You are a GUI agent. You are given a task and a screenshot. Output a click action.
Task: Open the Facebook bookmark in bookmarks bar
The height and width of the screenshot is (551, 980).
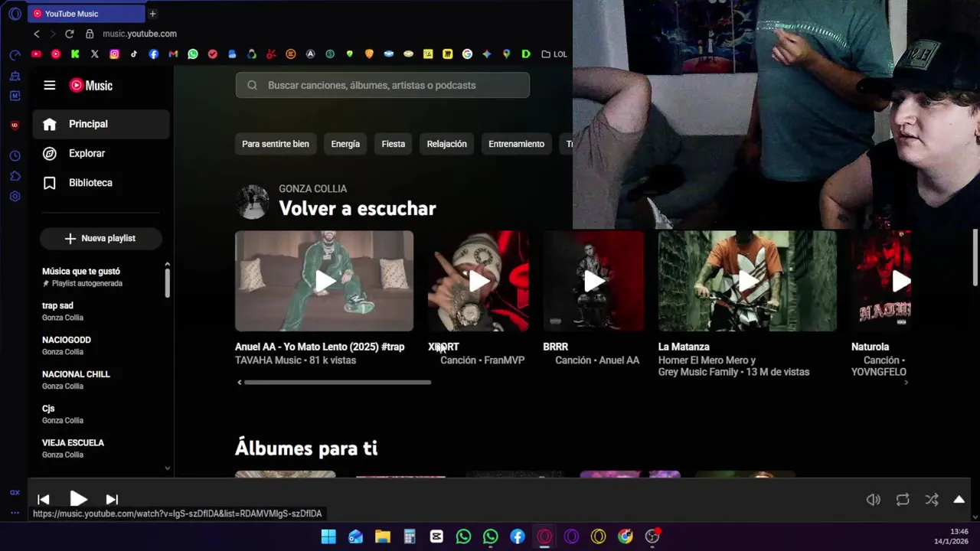[154, 54]
